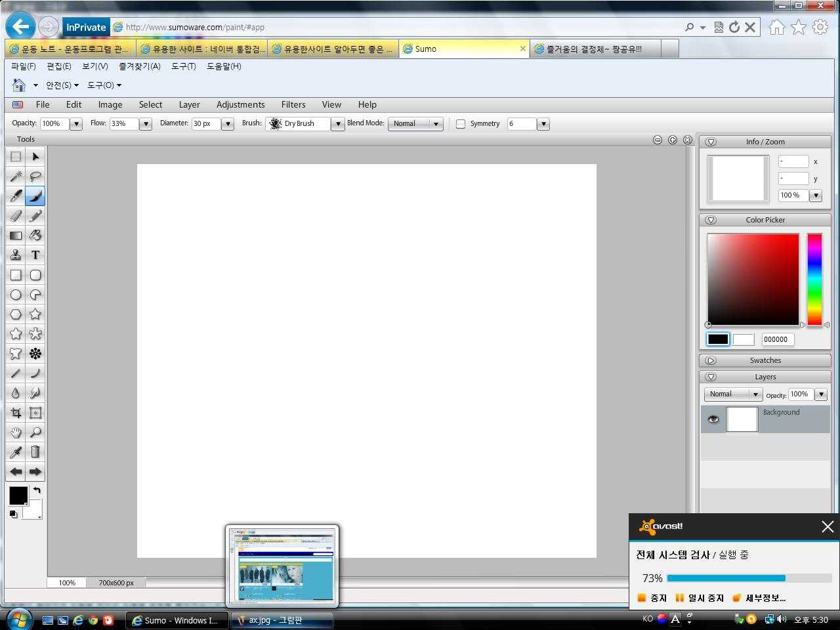840x630 pixels.
Task: Select the Pie shape tool
Action: point(35,295)
